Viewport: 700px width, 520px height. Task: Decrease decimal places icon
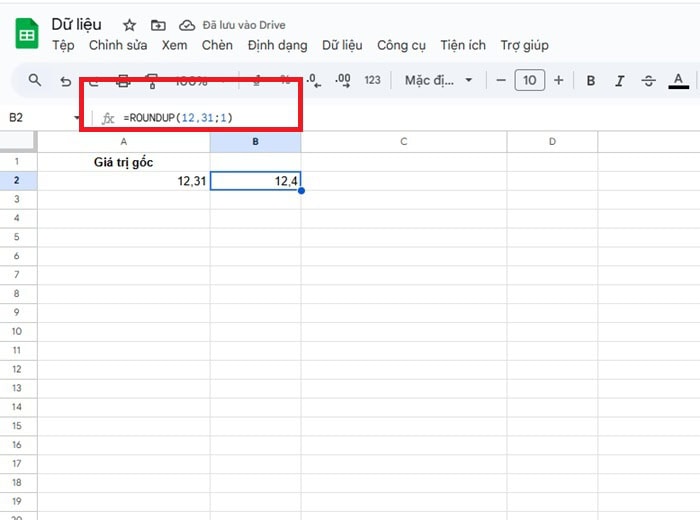click(313, 80)
